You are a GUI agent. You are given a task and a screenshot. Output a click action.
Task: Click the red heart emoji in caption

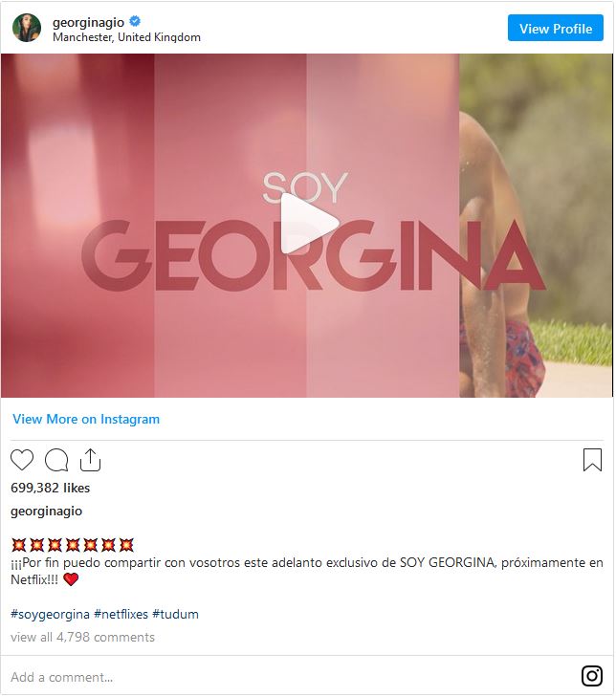71,579
